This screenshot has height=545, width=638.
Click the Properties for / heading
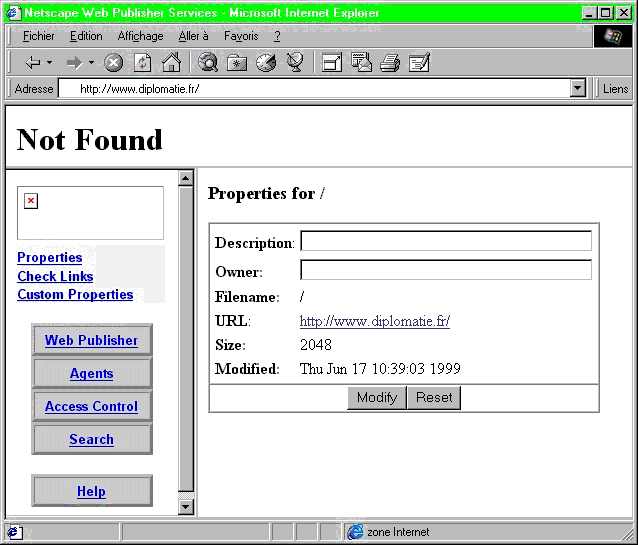(x=266, y=193)
